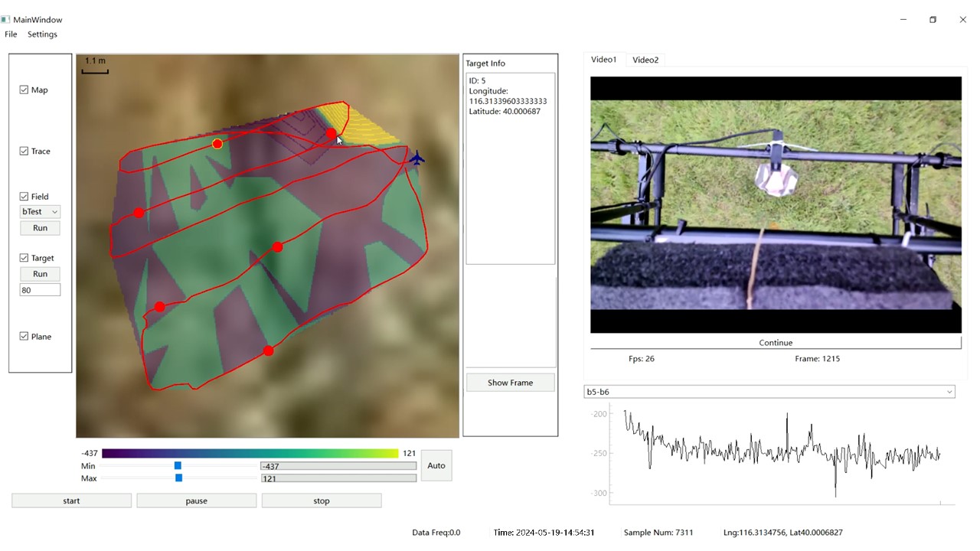Click the pause button
The image size is (980, 551).
point(196,500)
